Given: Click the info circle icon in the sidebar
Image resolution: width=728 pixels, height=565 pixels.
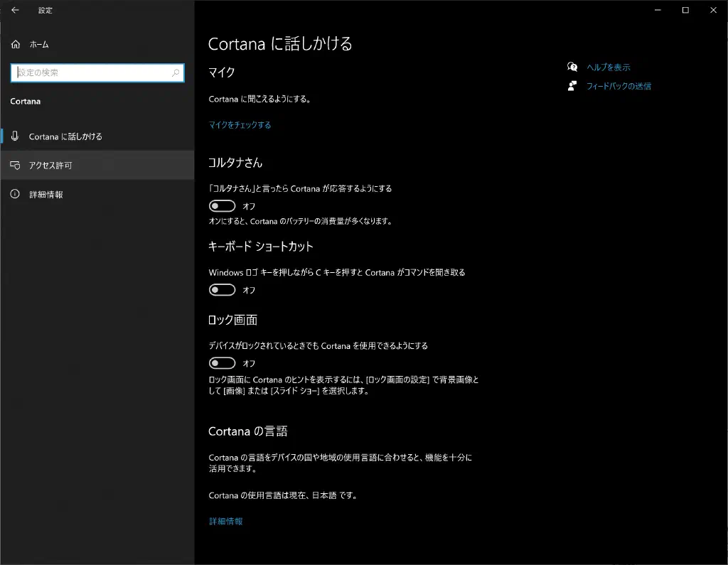Looking at the screenshot, I should (x=16, y=194).
